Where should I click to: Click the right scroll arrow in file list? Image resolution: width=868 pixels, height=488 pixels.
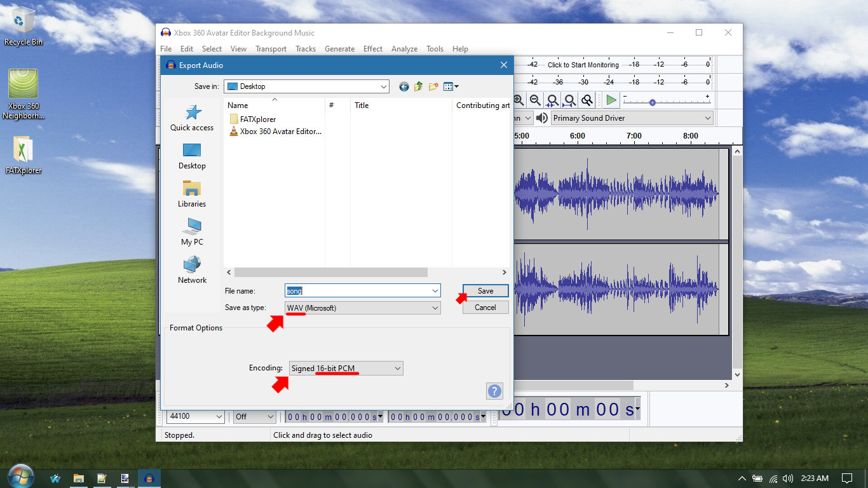(x=505, y=272)
